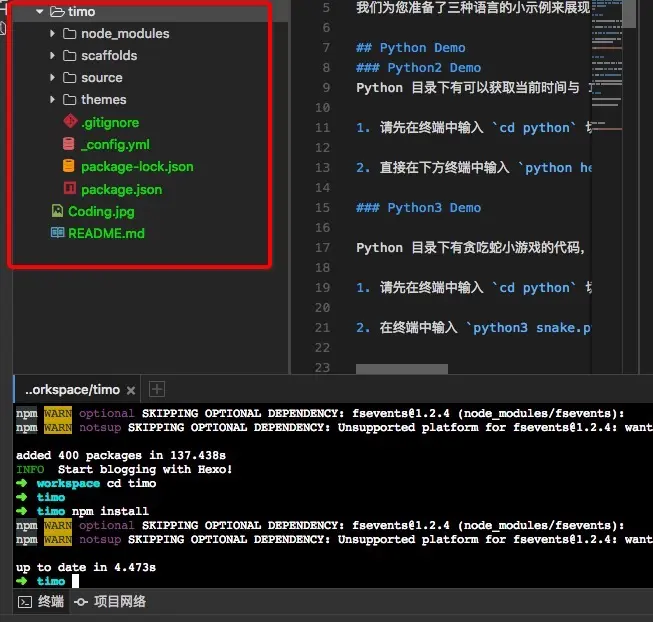Close the ..orkspace/timo terminal tab
Image resolution: width=653 pixels, height=622 pixels.
(x=131, y=391)
